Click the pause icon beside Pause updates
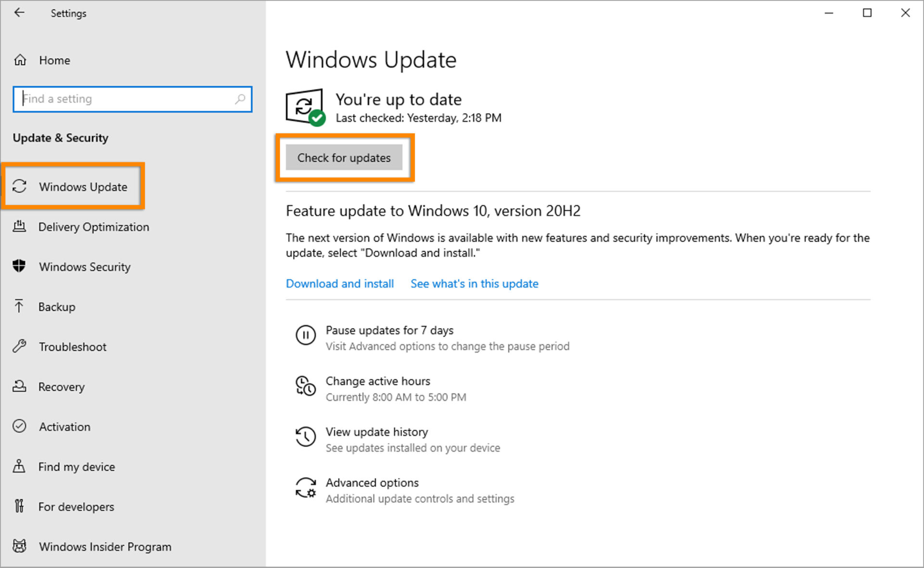 pyautogui.click(x=306, y=336)
